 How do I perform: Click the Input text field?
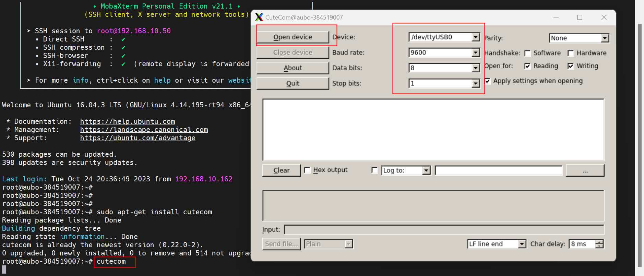point(444,229)
